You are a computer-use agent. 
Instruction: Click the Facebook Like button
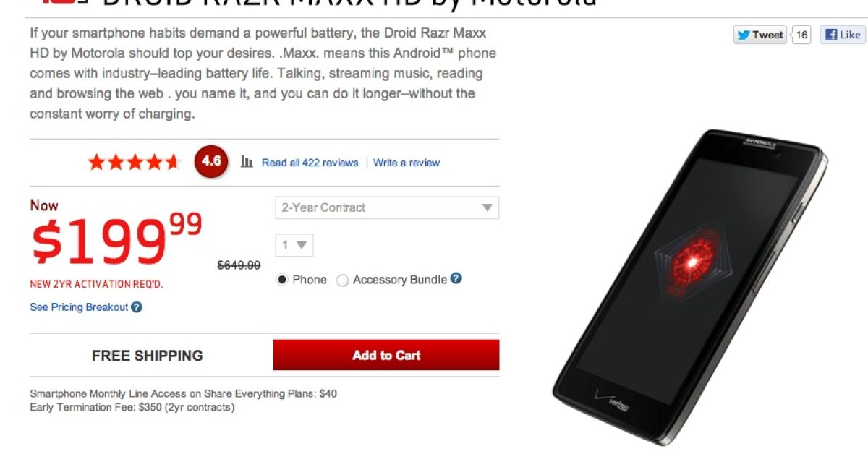(x=843, y=34)
